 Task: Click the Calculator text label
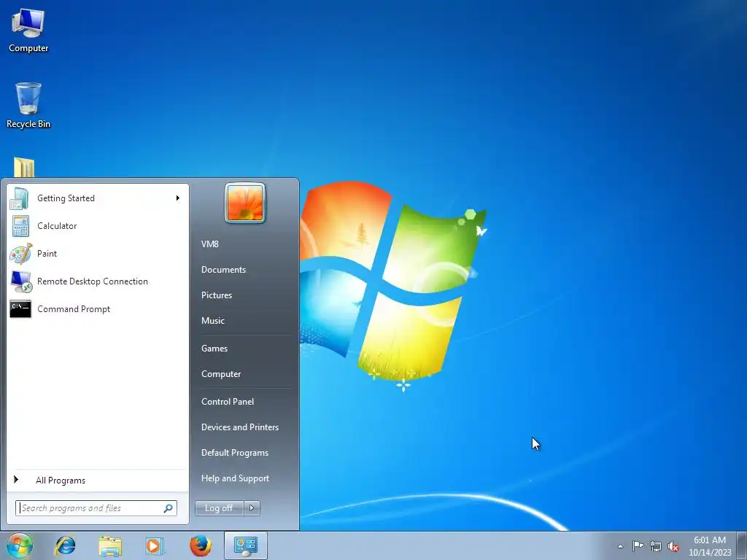57,226
